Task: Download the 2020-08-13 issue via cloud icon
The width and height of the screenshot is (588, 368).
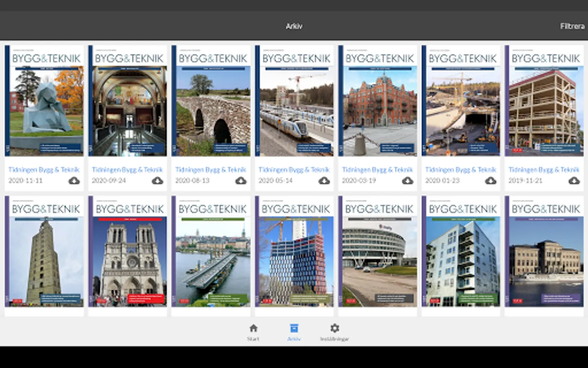Action: click(x=241, y=181)
